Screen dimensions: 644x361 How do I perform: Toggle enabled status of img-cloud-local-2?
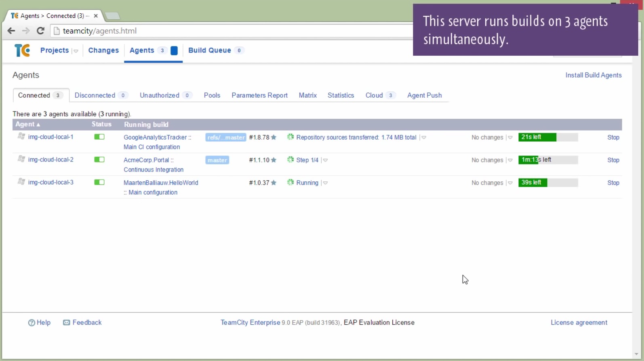click(x=99, y=160)
